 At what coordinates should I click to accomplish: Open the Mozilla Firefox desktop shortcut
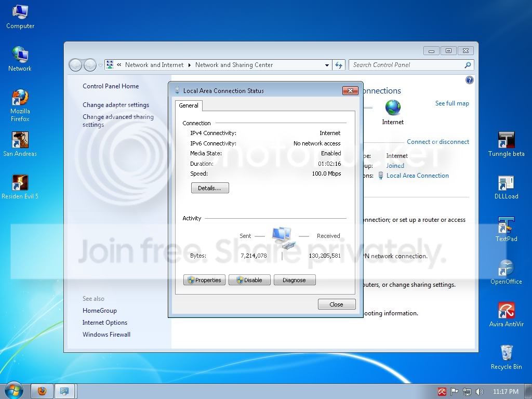click(x=20, y=99)
